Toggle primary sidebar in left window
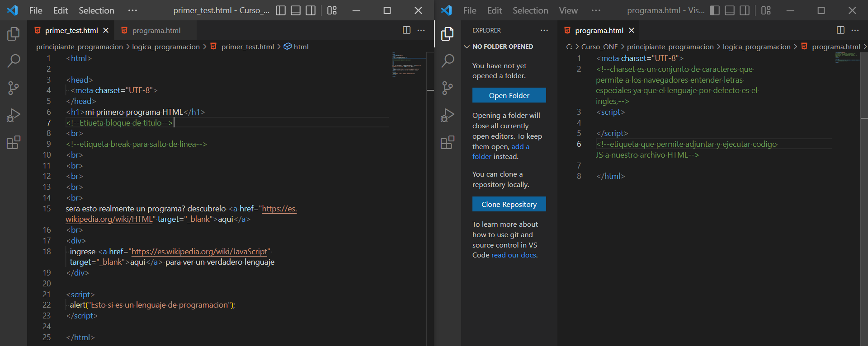The image size is (868, 346). (x=281, y=10)
